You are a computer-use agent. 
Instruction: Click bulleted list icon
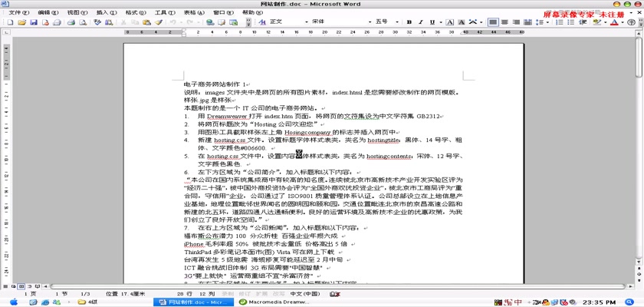coord(570,21)
